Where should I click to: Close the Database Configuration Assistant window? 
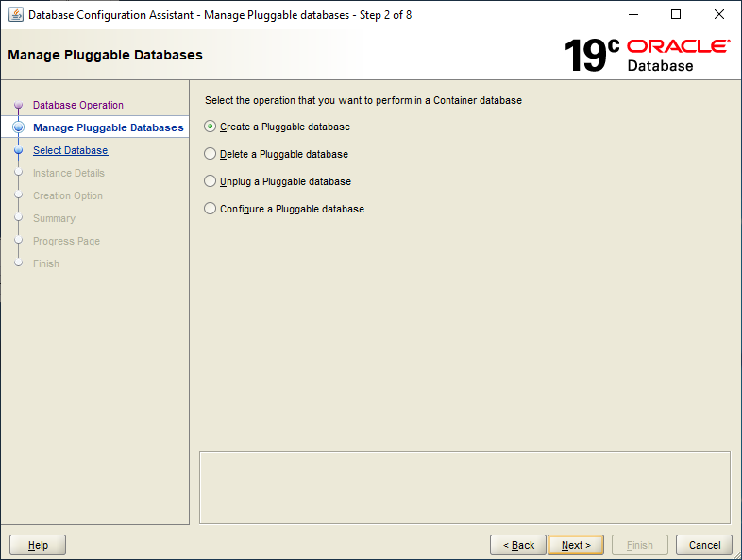coord(719,15)
